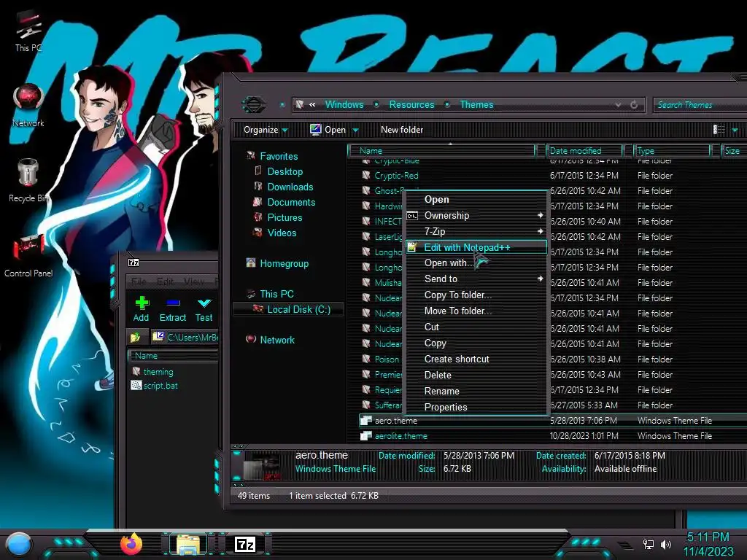Image resolution: width=747 pixels, height=560 pixels.
Task: Select Homegroup in navigation pane
Action: pos(285,263)
